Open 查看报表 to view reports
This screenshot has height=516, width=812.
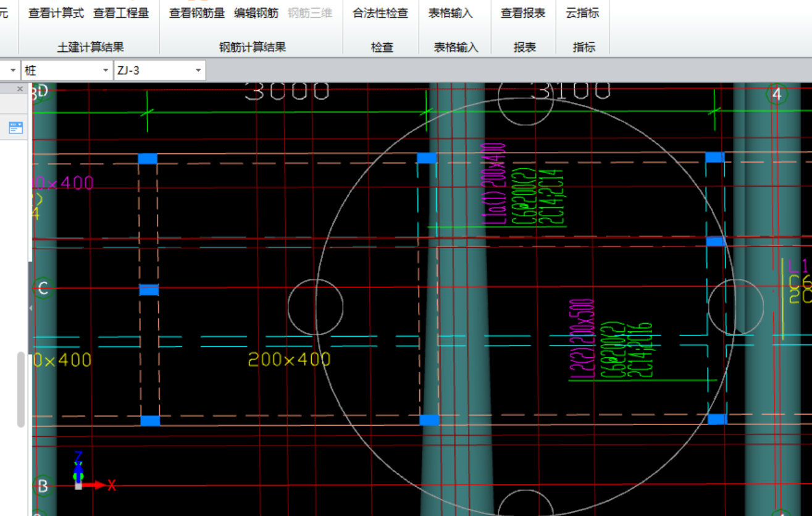[523, 13]
